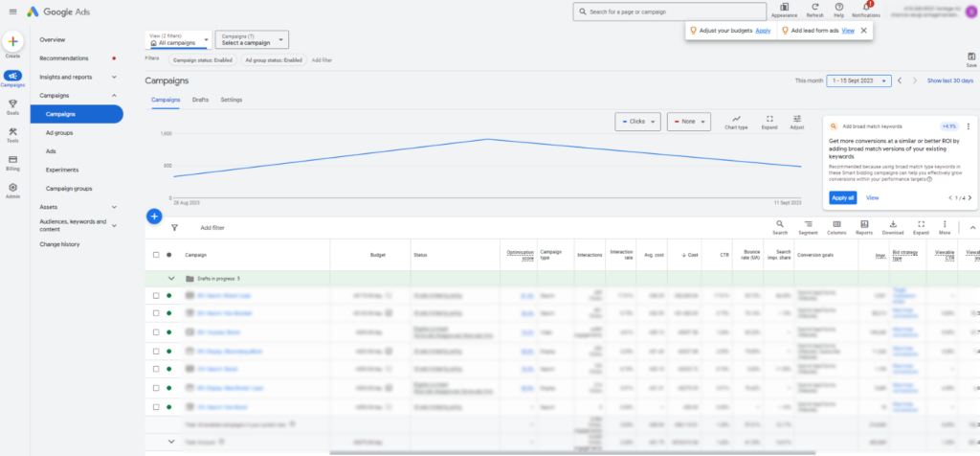Switch to the Drafts tab
The width and height of the screenshot is (980, 456).
tap(201, 100)
